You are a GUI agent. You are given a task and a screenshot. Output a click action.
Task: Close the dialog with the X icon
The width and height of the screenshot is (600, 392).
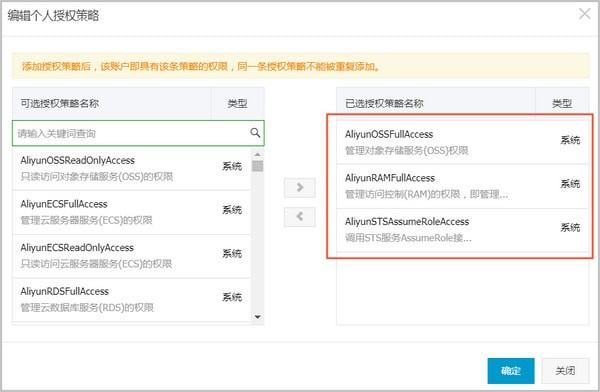[x=585, y=14]
